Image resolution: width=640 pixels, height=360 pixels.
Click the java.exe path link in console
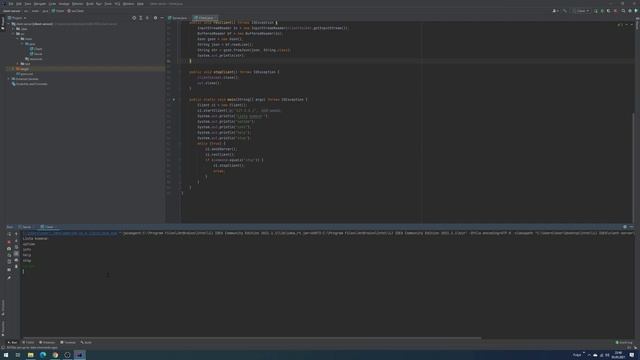(x=70, y=233)
